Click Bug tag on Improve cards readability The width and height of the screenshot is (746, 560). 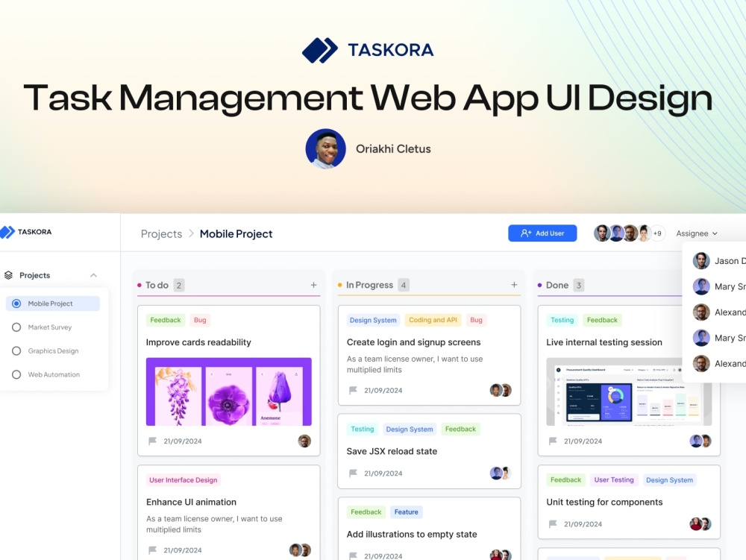click(x=200, y=320)
